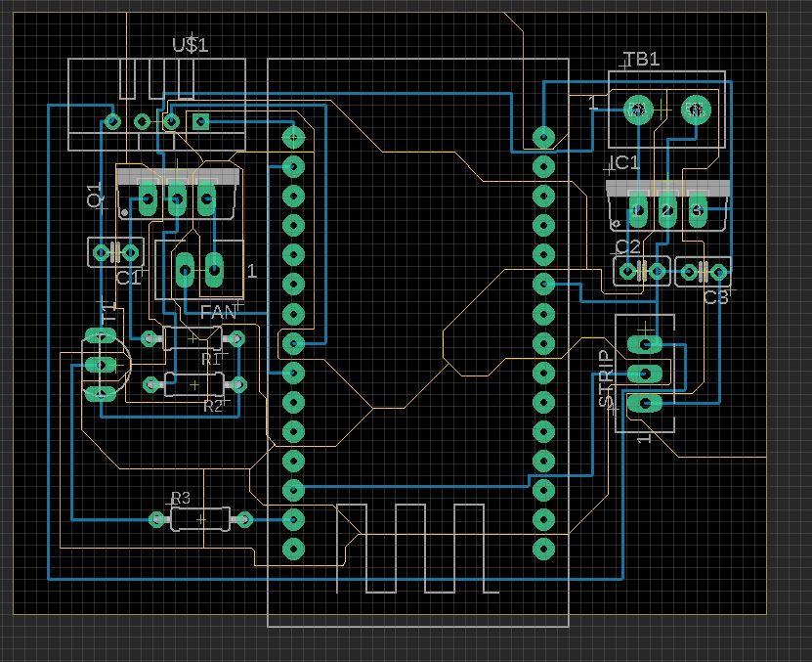This screenshot has height=662, width=812.
Task: Click pad 1 of IC1 regulator
Action: (638, 210)
